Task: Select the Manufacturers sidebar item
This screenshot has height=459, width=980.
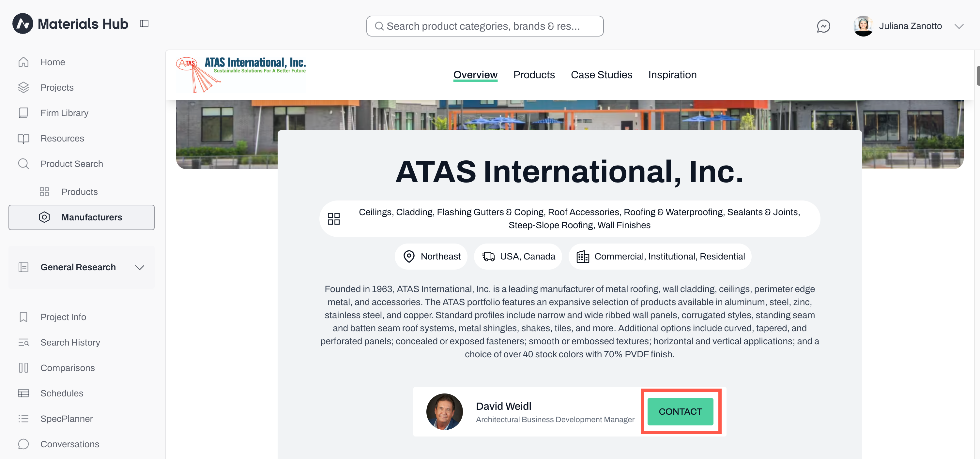Action: pos(82,217)
